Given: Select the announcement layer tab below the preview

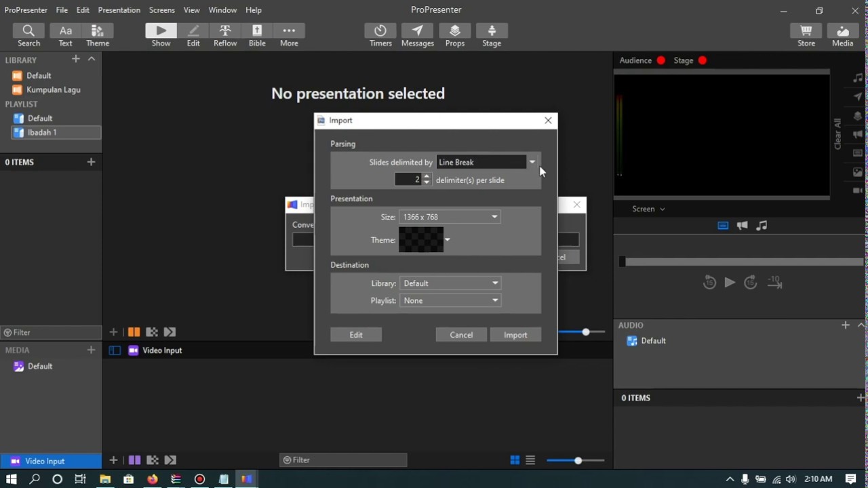Looking at the screenshot, I should pos(743,226).
